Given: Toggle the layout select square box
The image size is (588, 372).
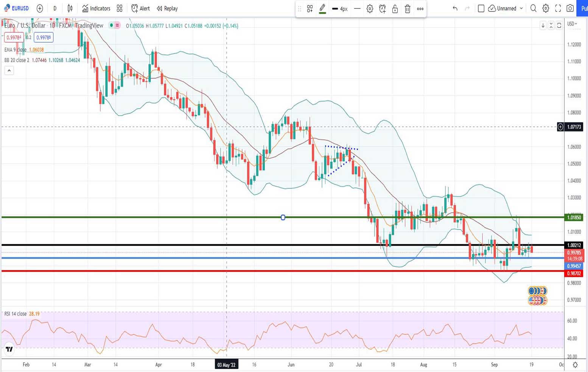Looking at the screenshot, I should click(481, 8).
